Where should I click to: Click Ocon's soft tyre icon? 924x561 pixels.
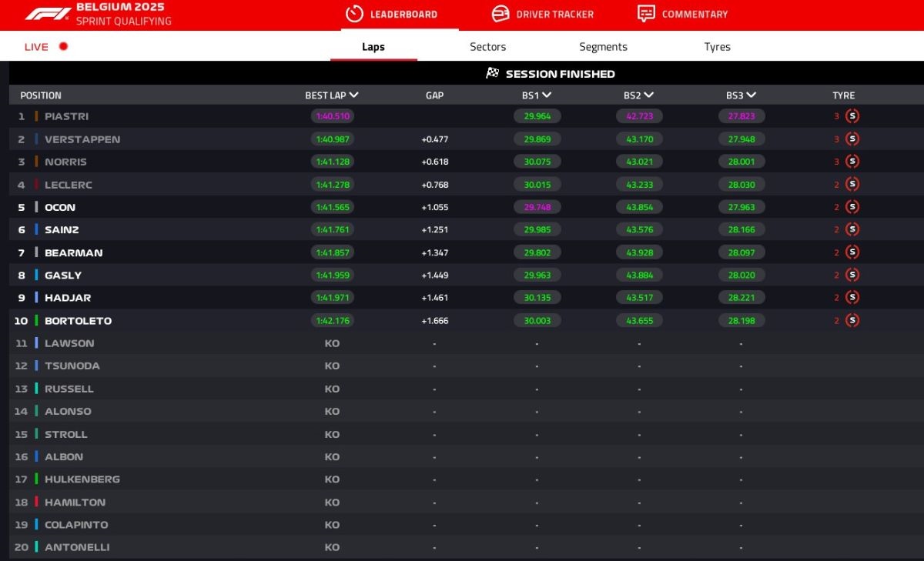[x=852, y=207]
